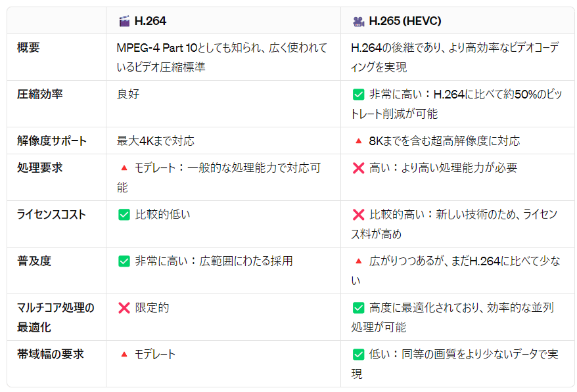577x392 pixels.
Task: Click the red triangle in H.264 処理要求 cell
Action: (x=124, y=168)
